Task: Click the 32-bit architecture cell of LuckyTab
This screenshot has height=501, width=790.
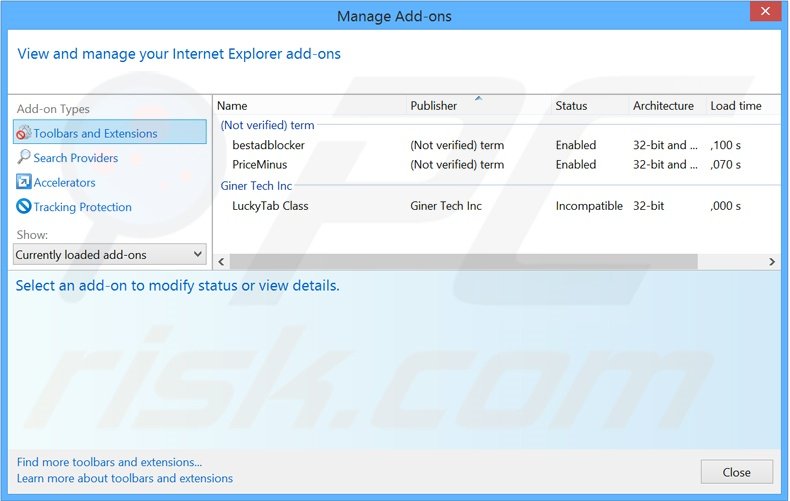Action: 648,206
